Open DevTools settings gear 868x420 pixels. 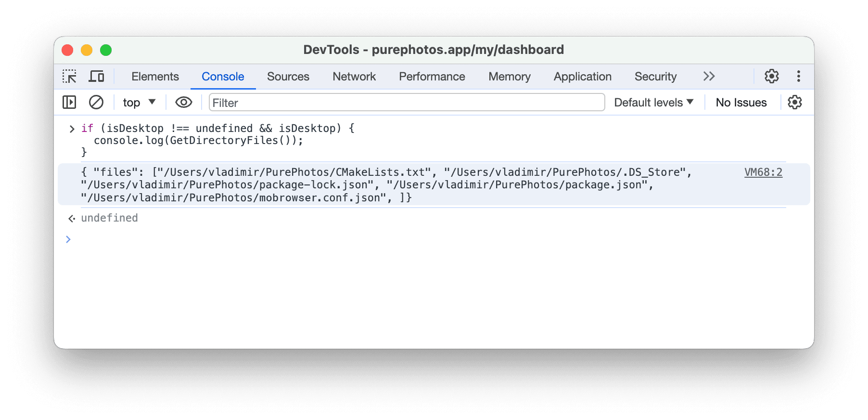tap(771, 76)
